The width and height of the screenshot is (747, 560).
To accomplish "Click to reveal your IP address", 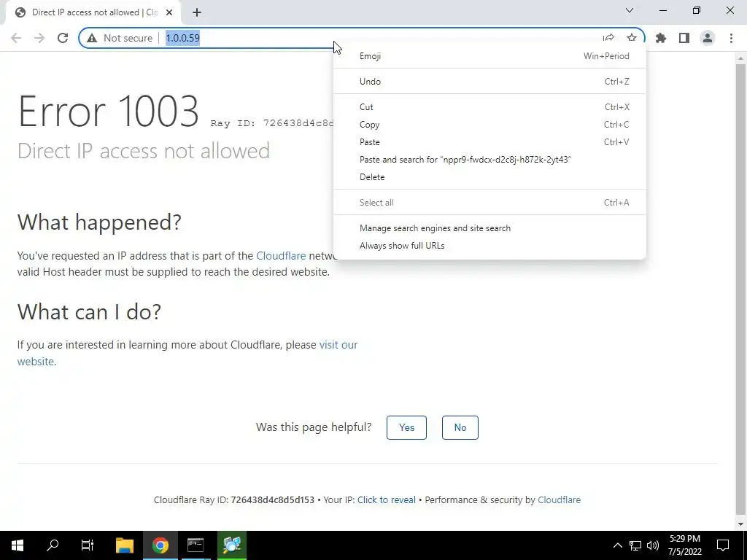I will tap(387, 500).
